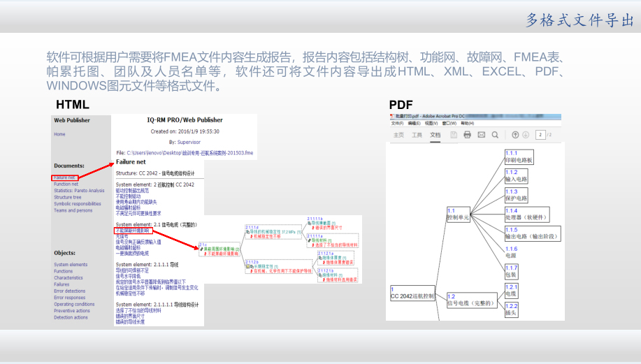641x364 pixels.
Task: Switch to the 主页 tab
Action: [399, 135]
